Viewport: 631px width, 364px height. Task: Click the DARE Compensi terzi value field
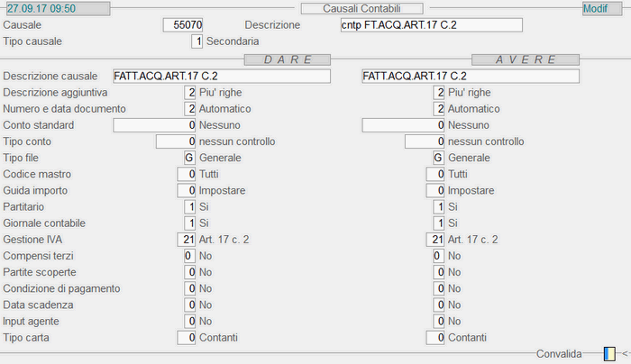190,256
